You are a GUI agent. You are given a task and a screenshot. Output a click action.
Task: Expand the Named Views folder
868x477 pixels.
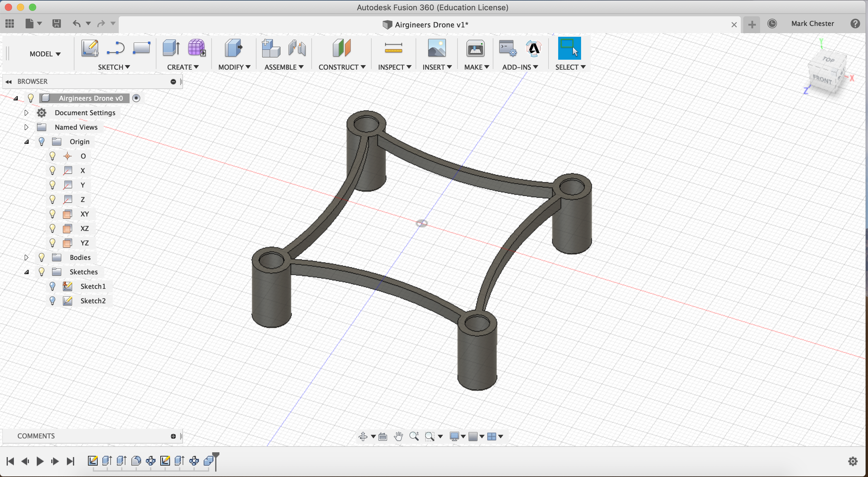(x=27, y=127)
